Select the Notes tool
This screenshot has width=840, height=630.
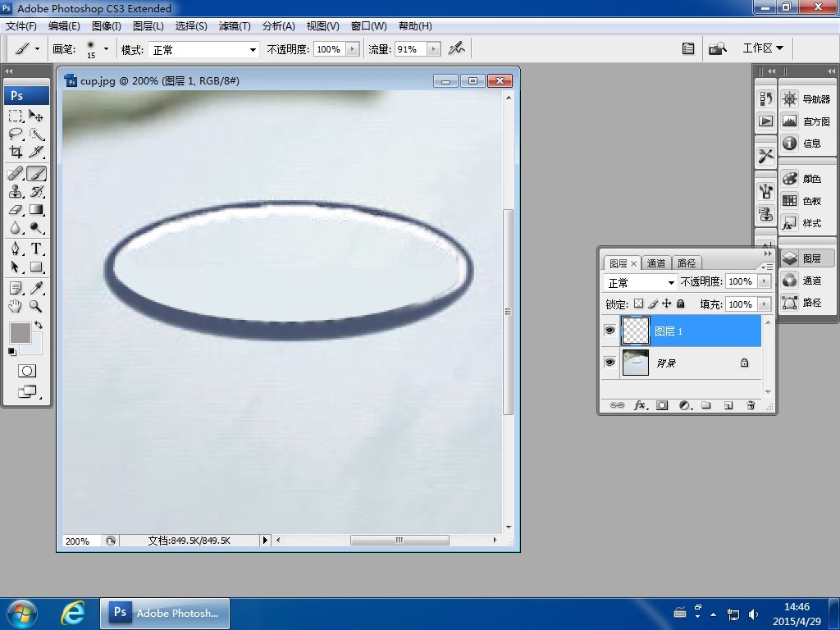16,288
